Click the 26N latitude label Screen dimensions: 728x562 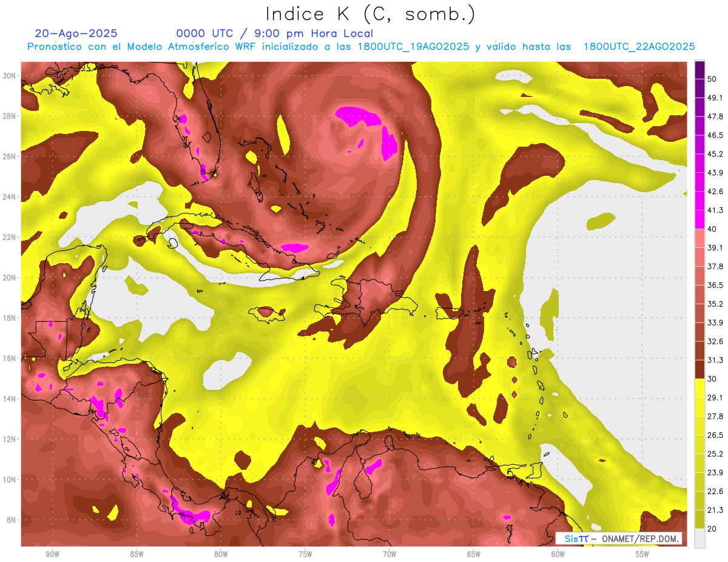pos(10,156)
